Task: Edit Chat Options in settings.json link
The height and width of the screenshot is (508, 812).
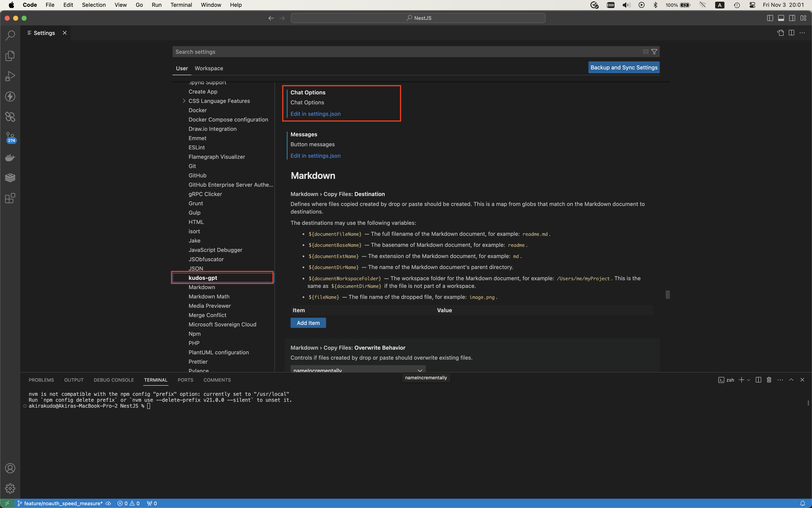Action: pos(315,114)
